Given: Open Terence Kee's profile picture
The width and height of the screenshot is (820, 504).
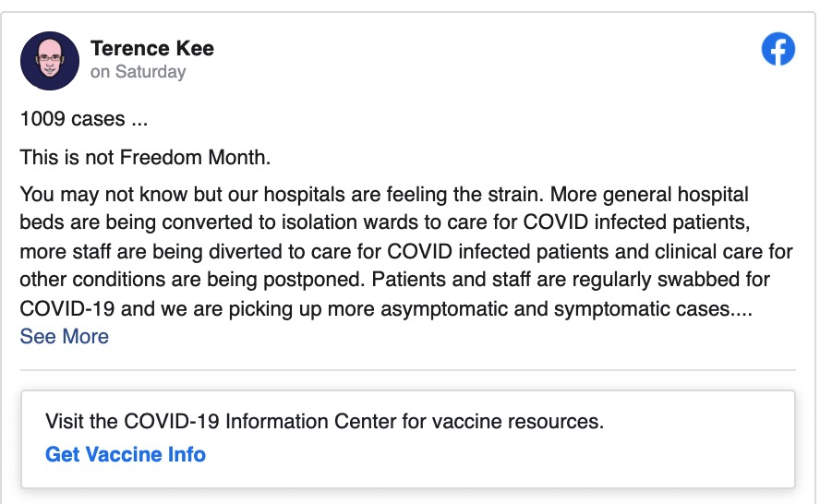Looking at the screenshot, I should 50,61.
